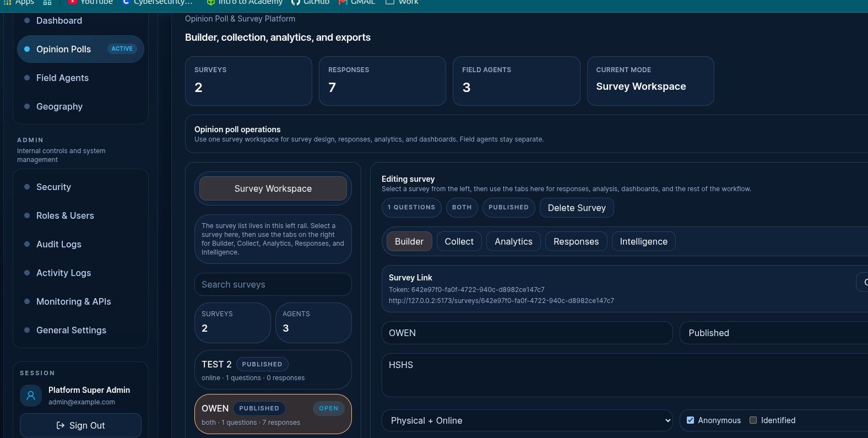Screen dimensions: 868x438
Task: Click the Sign Out button
Action: [x=81, y=425]
